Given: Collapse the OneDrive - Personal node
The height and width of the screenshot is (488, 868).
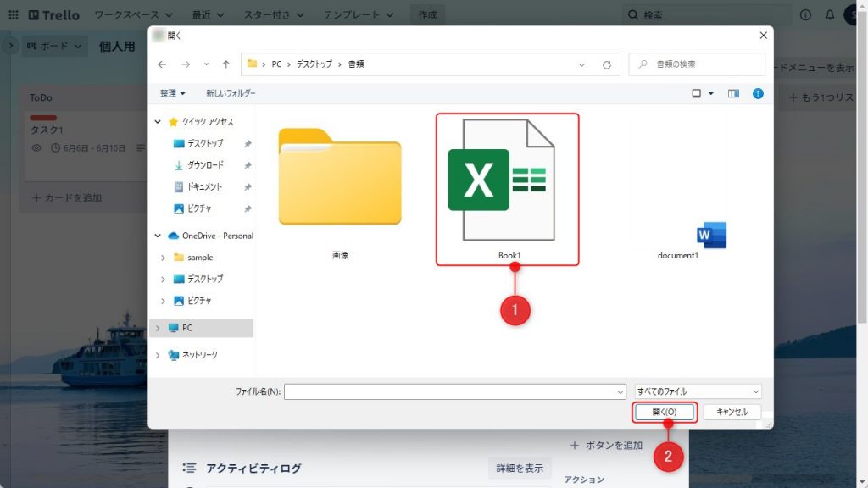Looking at the screenshot, I should pyautogui.click(x=158, y=236).
